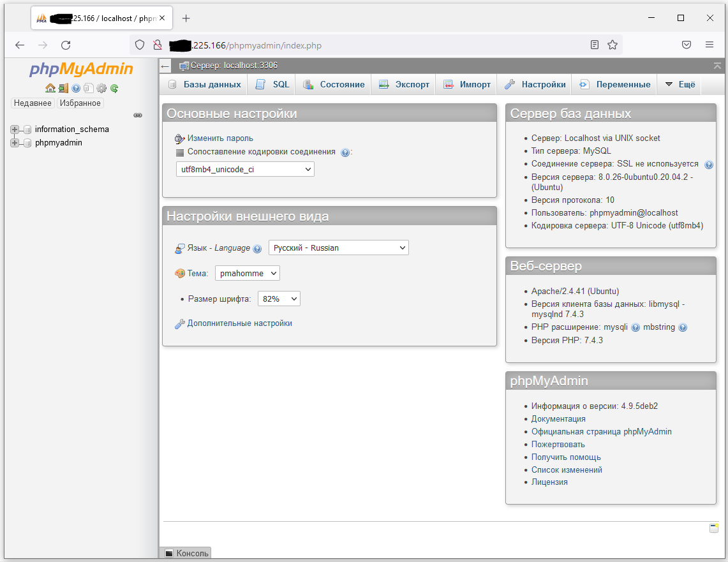
Task: Collapse navigation panel with arrow left of Сервер
Action: (165, 66)
